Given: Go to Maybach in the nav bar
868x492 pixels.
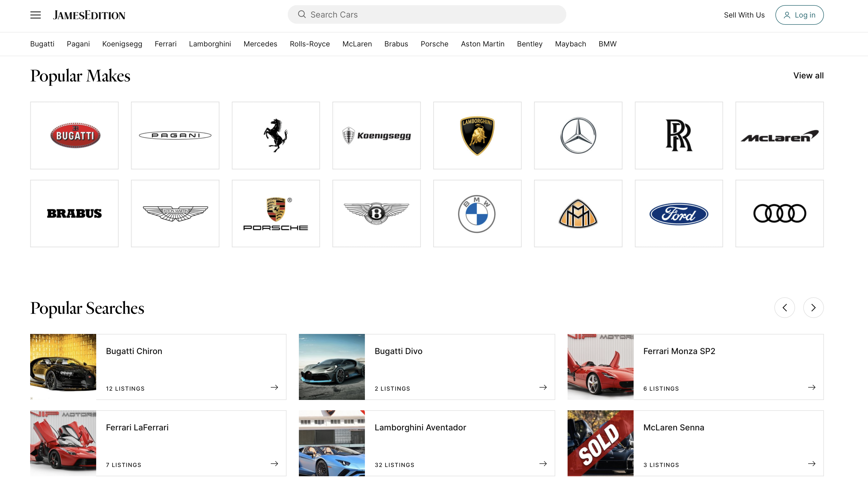Looking at the screenshot, I should pos(571,44).
